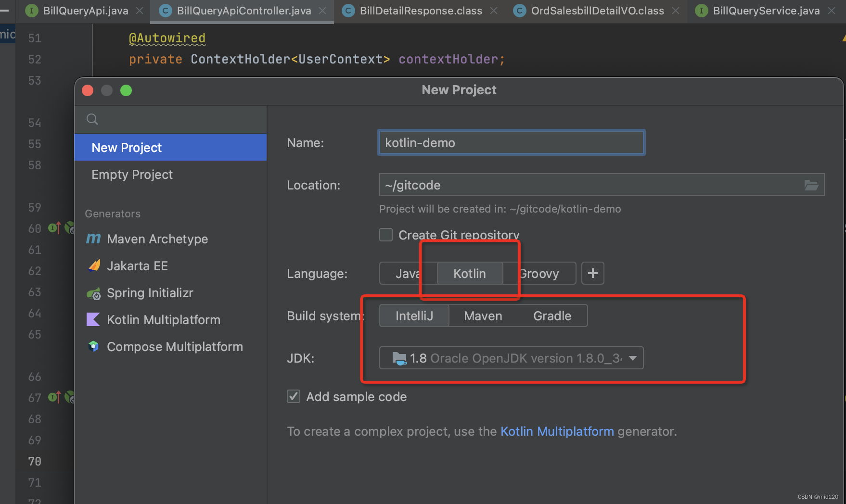
Task: Browse for location with folder icon
Action: [x=811, y=185]
